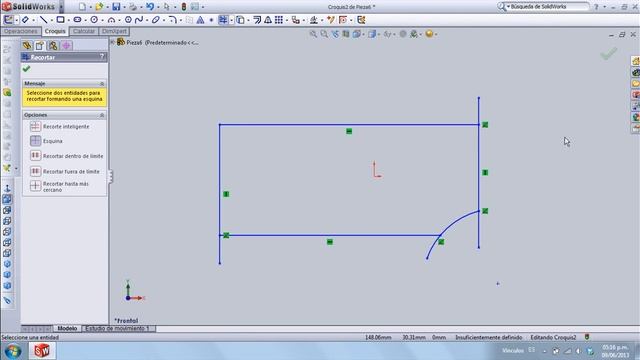Image resolution: width=640 pixels, height=360 pixels.
Task: Select the Slot sketch tool
Action: point(77,20)
